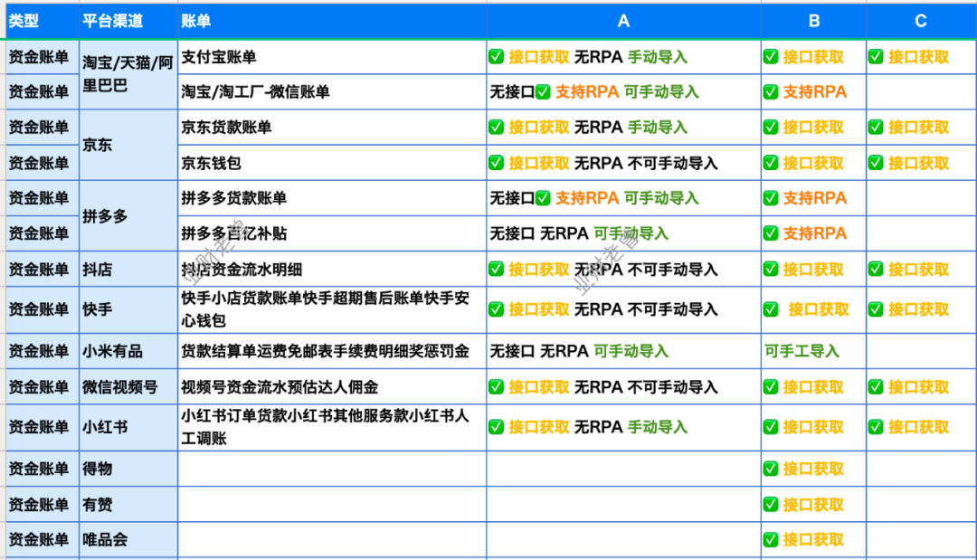Screen dimensions: 977x560
Task: Click the checkmark in 微信视频号 row column B
Action: 771,387
